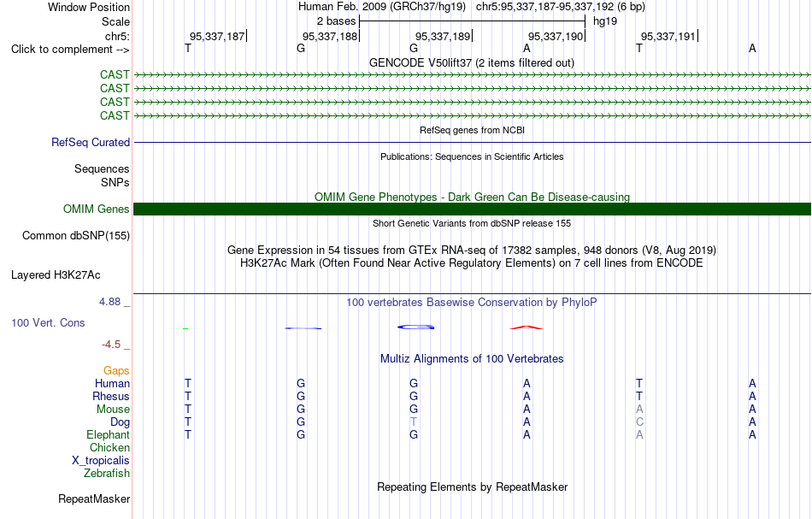This screenshot has width=812, height=519.
Task: Click the chr5: ruler label
Action: point(117,36)
